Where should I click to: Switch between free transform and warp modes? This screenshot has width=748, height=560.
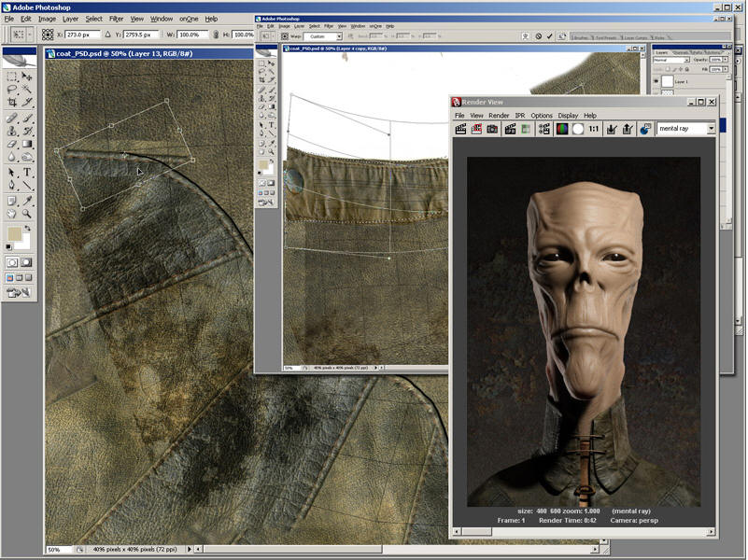pyautogui.click(x=525, y=36)
